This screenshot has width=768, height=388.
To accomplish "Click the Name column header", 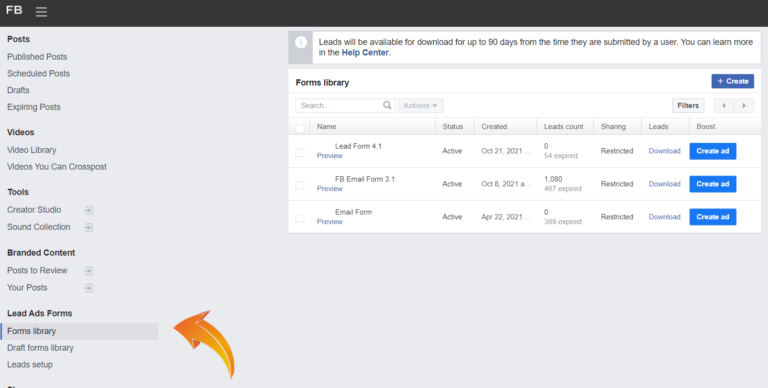I will (326, 126).
